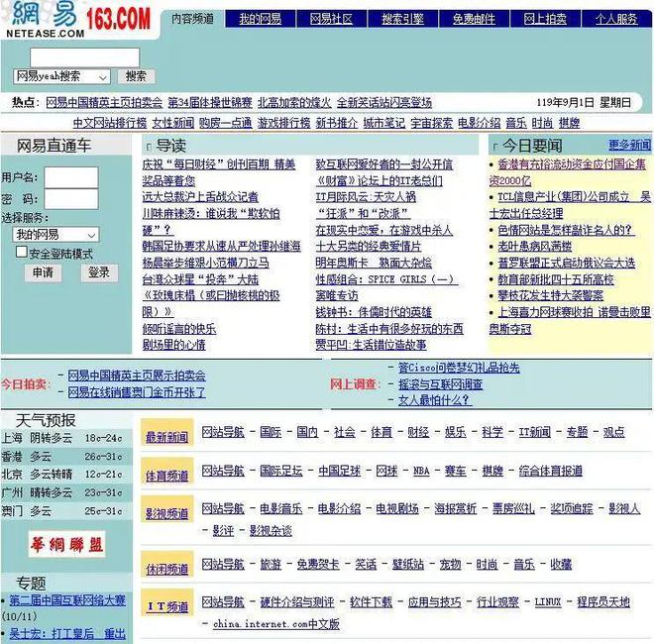
Task: Click the 申请 register button
Action: (x=43, y=272)
